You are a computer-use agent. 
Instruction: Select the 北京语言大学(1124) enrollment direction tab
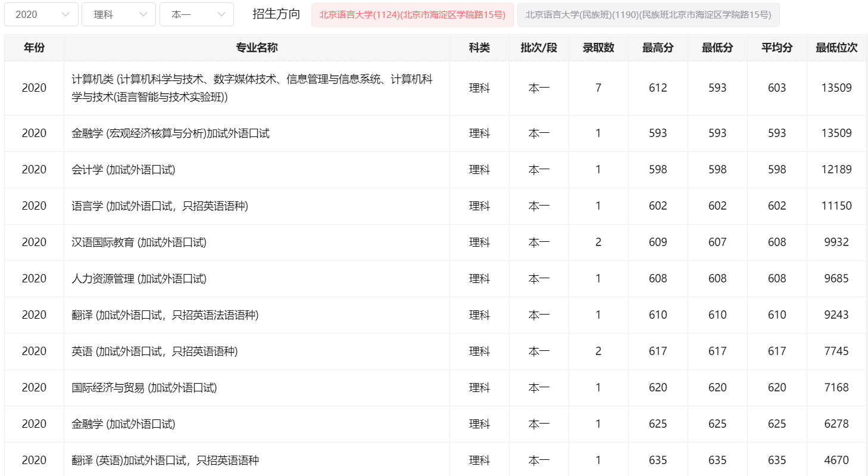tap(412, 15)
